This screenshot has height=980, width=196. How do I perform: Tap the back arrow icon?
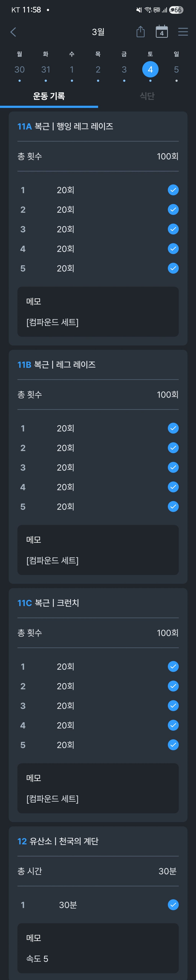13,32
